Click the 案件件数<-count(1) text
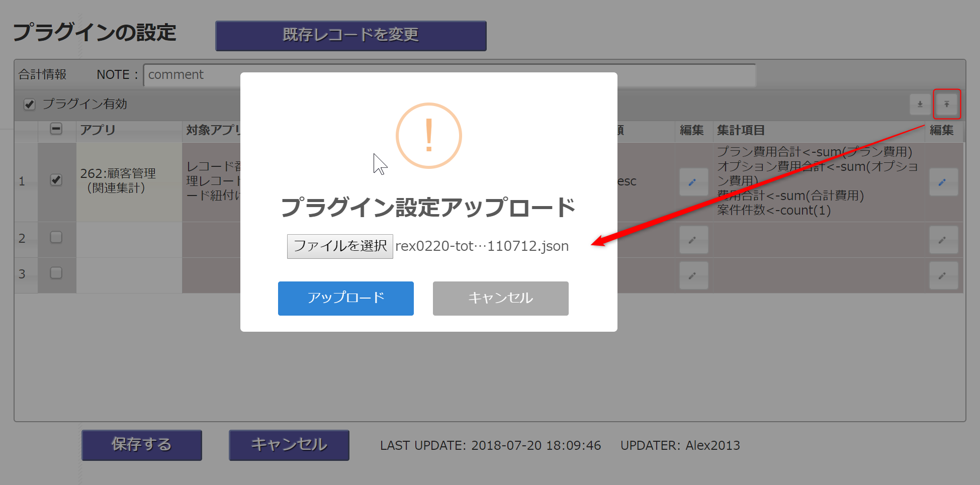 tap(774, 210)
